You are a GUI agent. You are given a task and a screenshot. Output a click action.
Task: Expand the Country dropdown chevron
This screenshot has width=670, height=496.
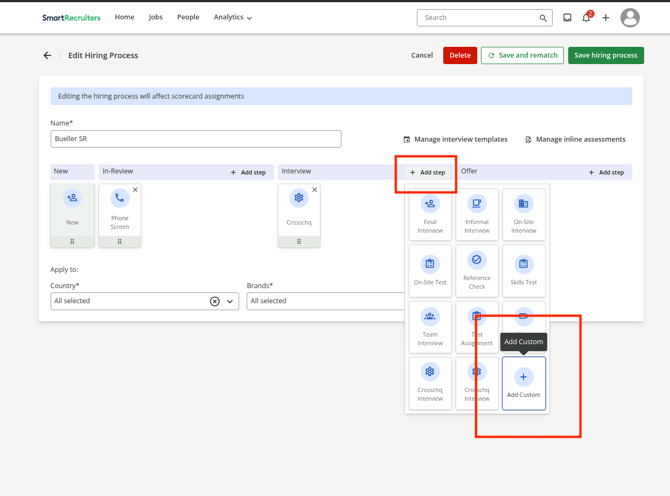(230, 301)
